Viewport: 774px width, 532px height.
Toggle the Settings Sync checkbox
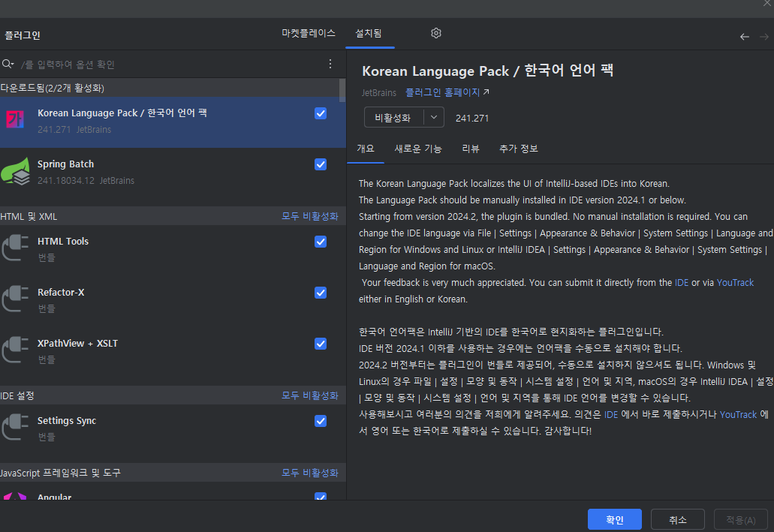click(321, 421)
